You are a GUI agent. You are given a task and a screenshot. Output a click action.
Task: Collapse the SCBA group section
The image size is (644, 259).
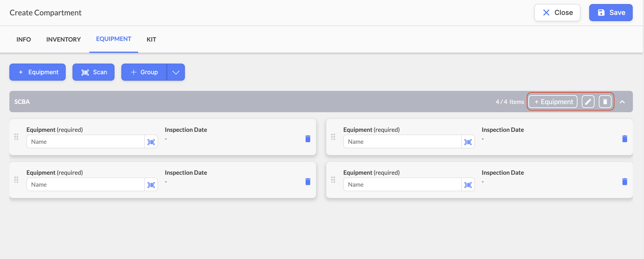tap(622, 102)
